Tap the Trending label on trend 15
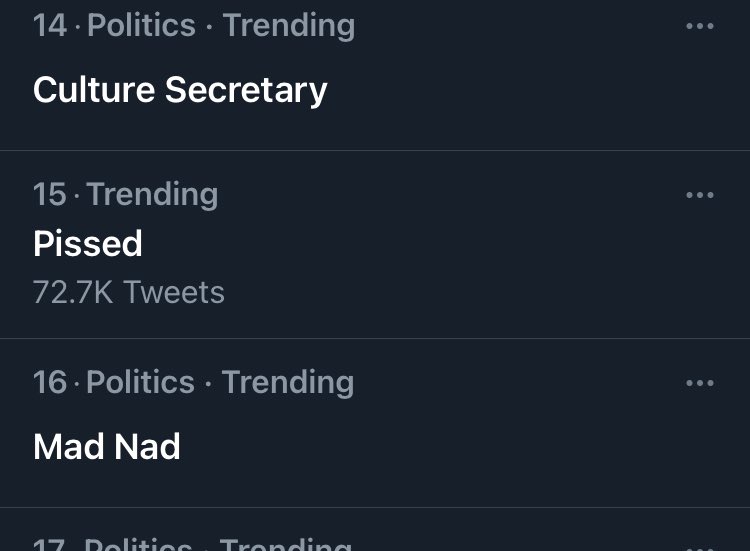 (x=152, y=195)
